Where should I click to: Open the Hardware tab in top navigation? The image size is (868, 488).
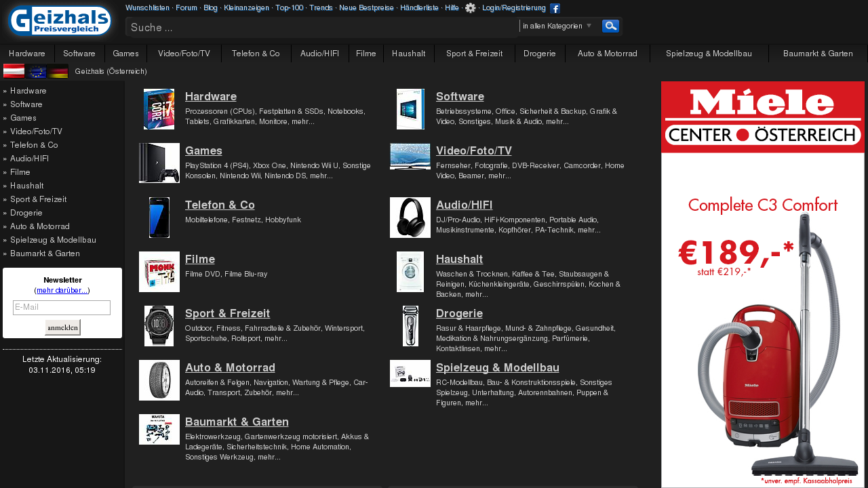click(x=27, y=54)
